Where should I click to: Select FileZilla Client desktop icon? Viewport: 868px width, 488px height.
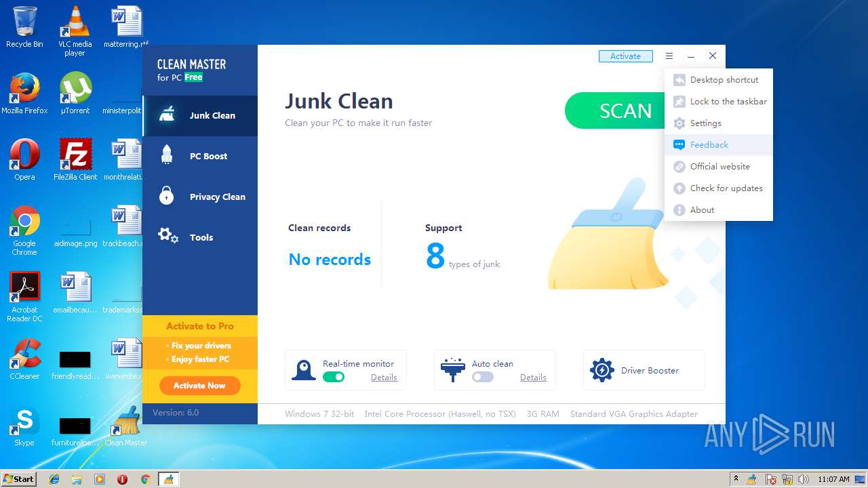(x=75, y=160)
